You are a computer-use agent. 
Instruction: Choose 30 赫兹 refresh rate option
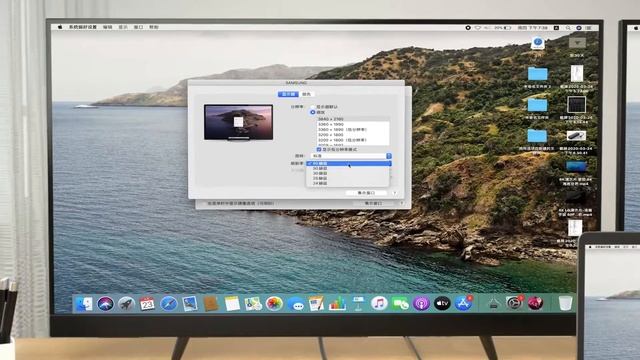pyautogui.click(x=348, y=173)
